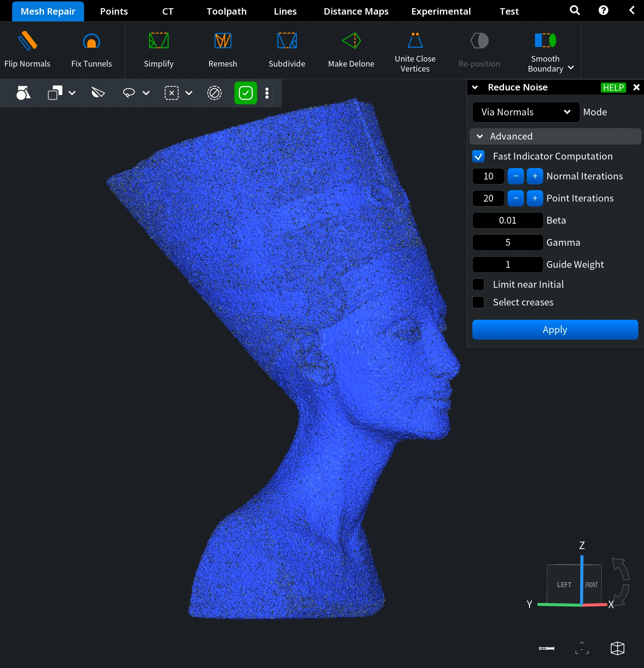Open the lasso tool dropdown arrow
644x668 pixels.
[146, 93]
